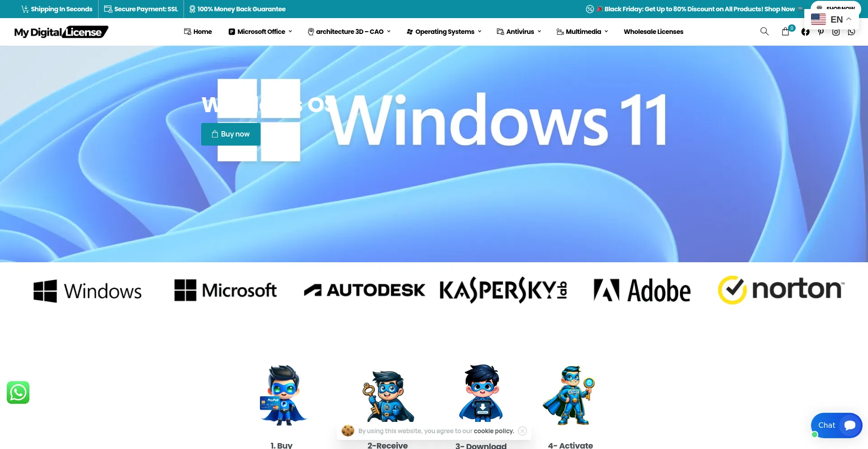Click the Buy now button
868x449 pixels.
[x=231, y=134]
